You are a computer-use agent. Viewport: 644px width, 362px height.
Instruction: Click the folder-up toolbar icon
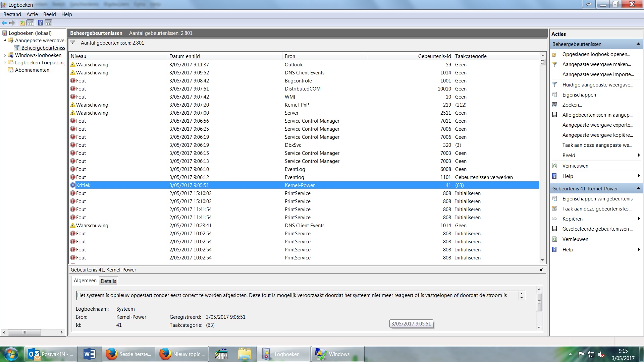click(22, 23)
